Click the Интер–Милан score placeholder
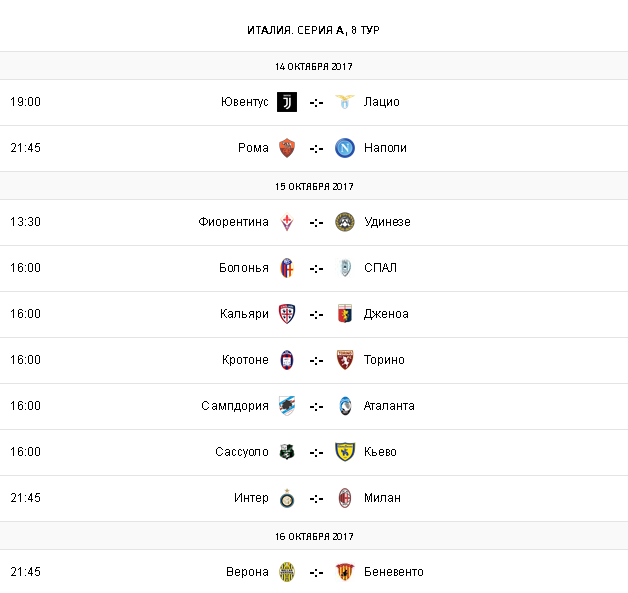The height and width of the screenshot is (593, 628). click(316, 498)
